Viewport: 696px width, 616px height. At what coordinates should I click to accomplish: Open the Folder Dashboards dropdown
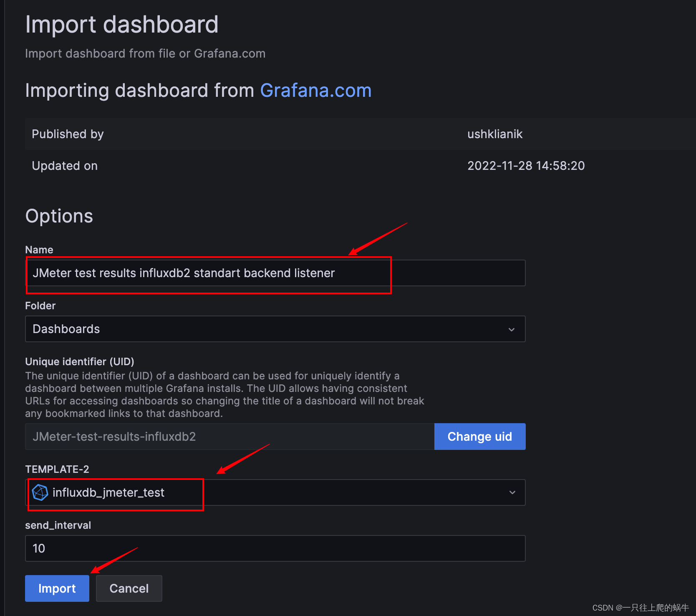coord(275,329)
